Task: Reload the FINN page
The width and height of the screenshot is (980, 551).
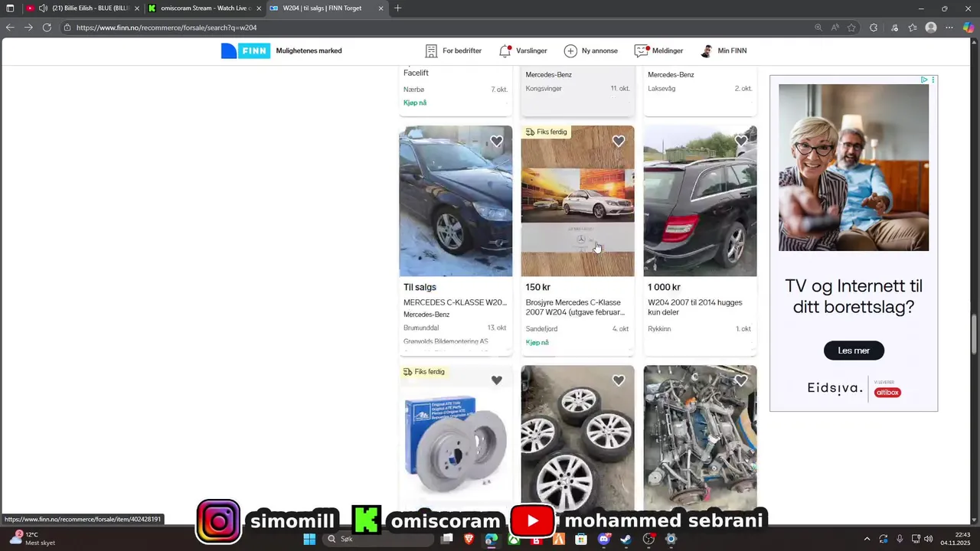Action: (47, 28)
